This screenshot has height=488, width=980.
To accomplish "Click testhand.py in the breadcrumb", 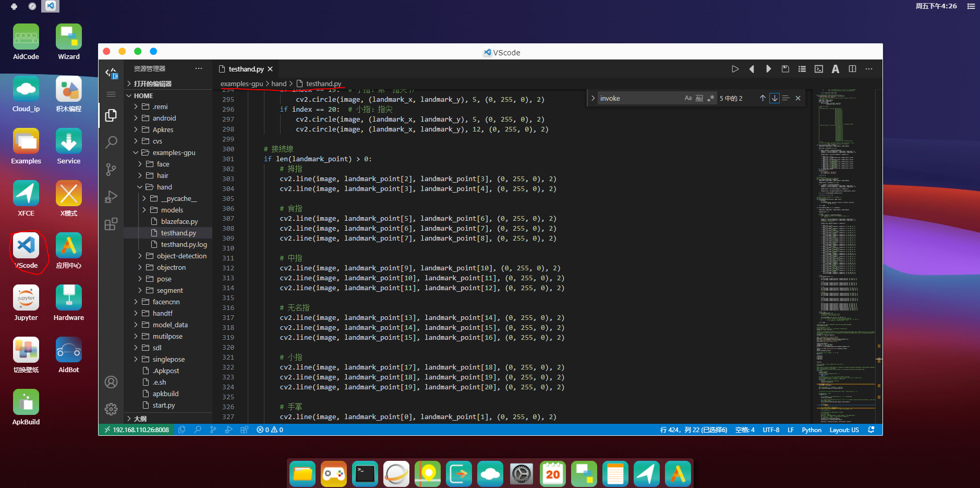I will (323, 84).
